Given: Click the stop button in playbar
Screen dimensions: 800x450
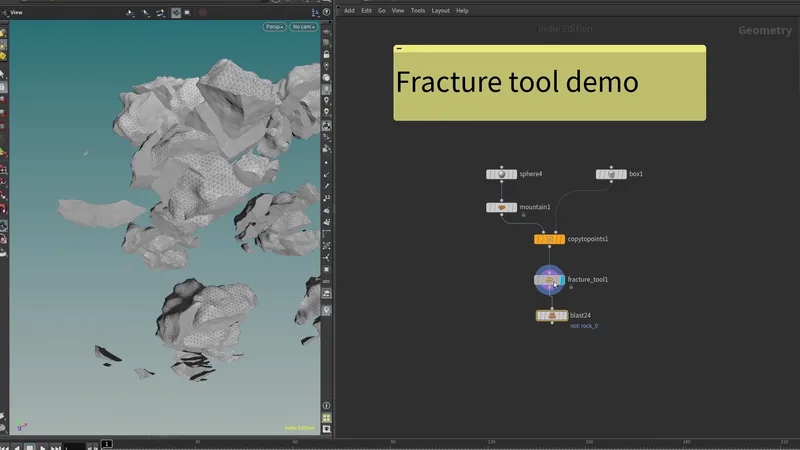Looking at the screenshot, I should tap(30, 447).
